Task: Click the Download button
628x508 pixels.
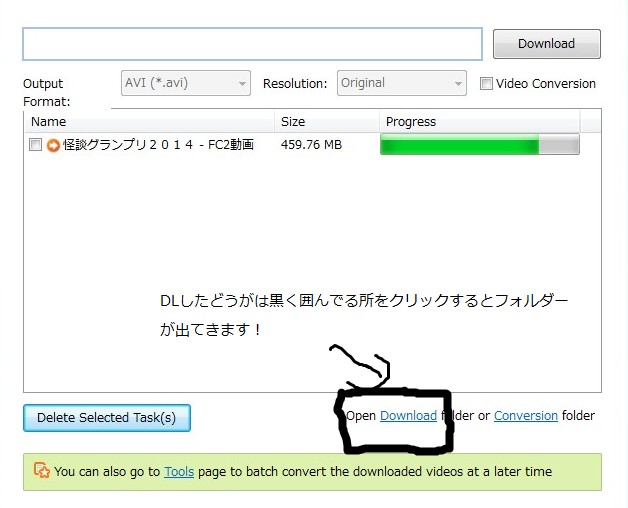Action: pos(547,44)
